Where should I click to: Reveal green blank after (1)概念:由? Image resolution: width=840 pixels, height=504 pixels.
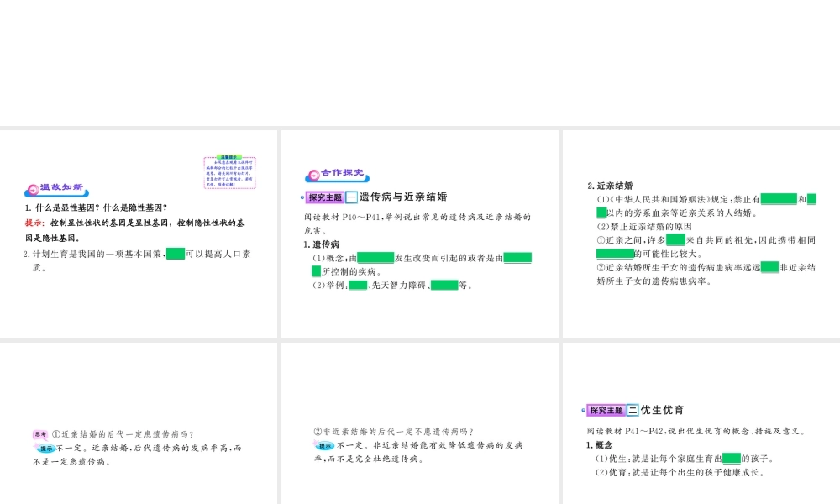(375, 258)
